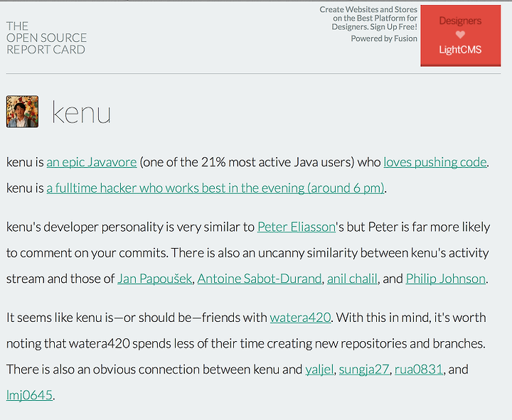Open kenu's profile avatar image
This screenshot has width=512, height=420.
pyautogui.click(x=22, y=112)
